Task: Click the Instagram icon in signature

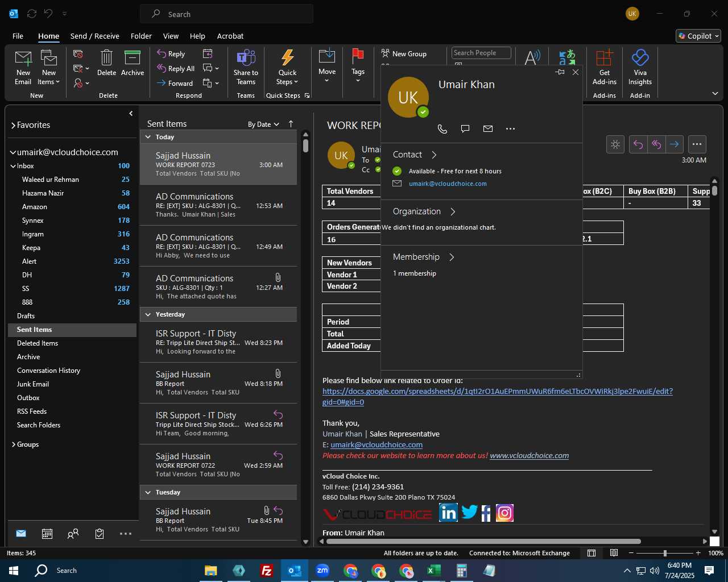Action: click(505, 513)
